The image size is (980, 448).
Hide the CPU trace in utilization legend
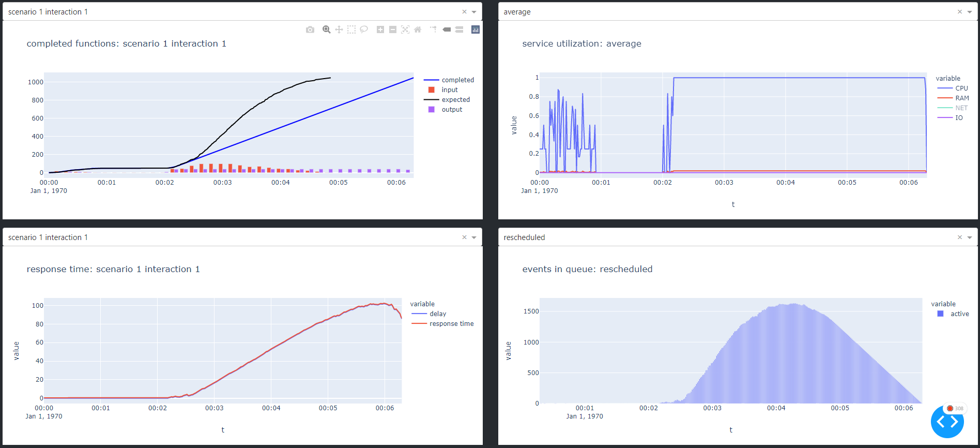tap(961, 88)
